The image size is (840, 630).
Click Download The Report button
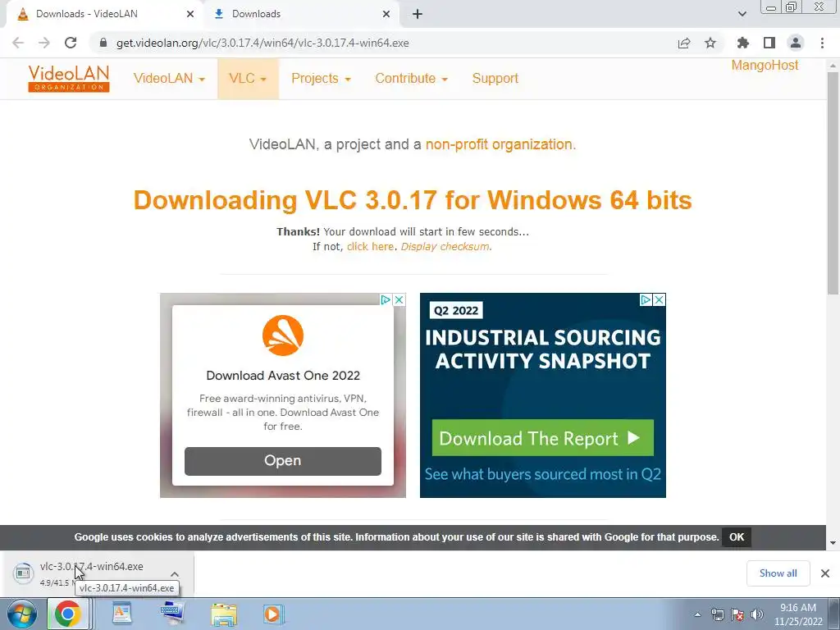click(543, 438)
